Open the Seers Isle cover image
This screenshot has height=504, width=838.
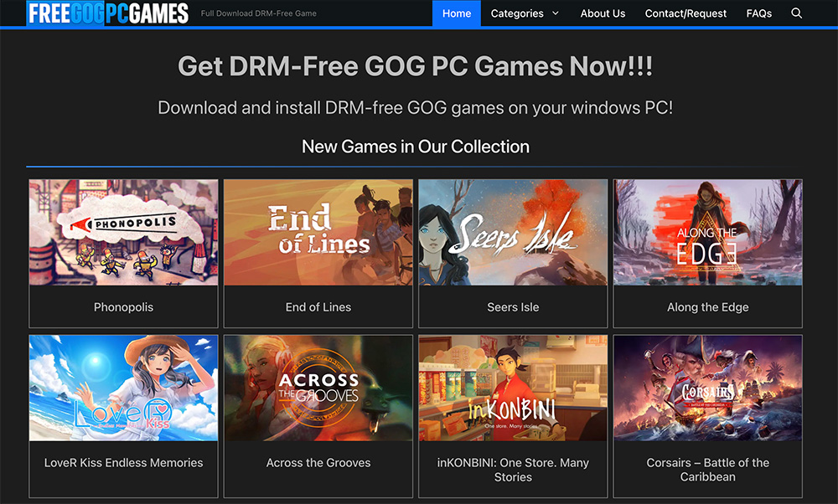point(513,232)
